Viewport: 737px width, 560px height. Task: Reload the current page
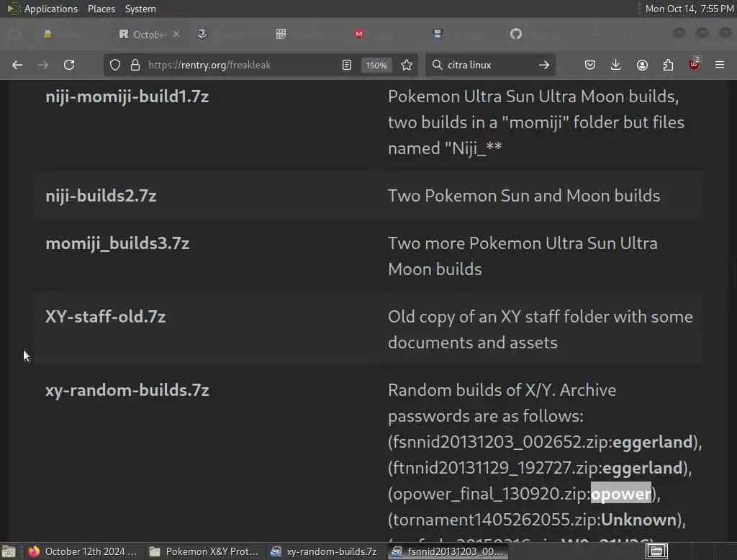[69, 65]
